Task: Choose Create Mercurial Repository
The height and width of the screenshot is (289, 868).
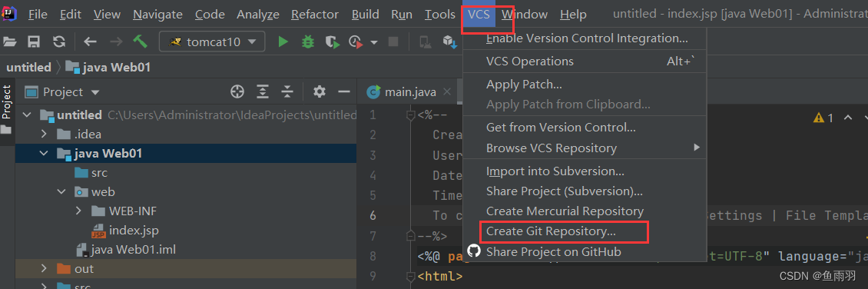Action: click(x=585, y=211)
